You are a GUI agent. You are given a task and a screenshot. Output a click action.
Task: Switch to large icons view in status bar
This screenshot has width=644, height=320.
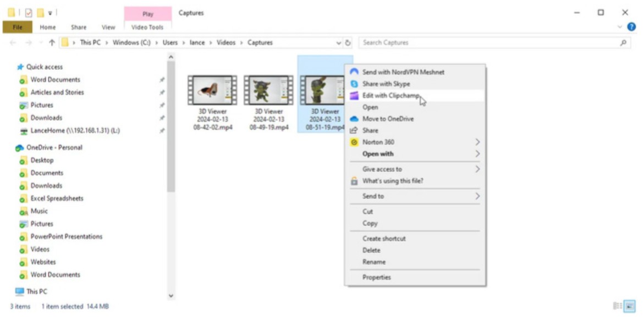tap(630, 306)
